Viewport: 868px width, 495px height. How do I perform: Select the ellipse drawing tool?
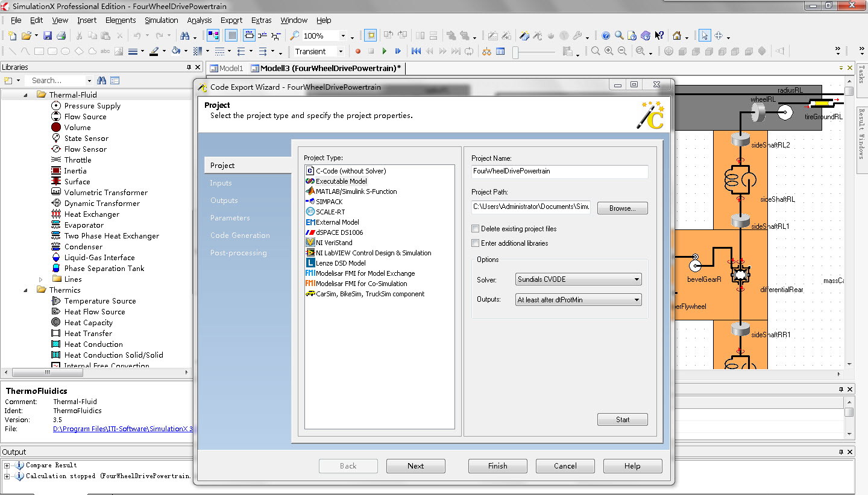click(65, 52)
